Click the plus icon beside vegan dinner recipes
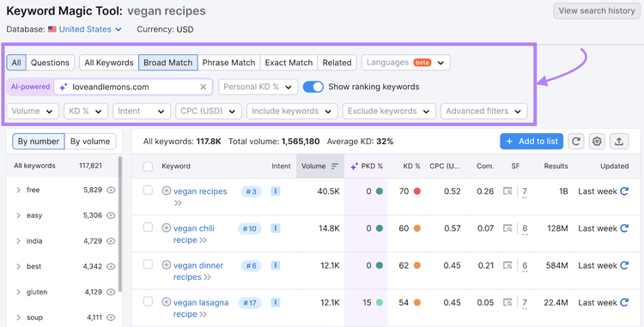This screenshot has height=327, width=644. pos(167,265)
